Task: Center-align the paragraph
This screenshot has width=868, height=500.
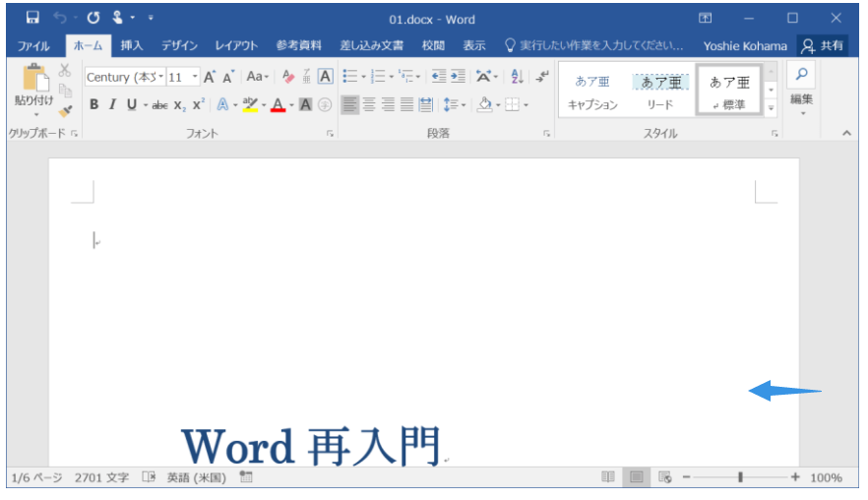Action: tap(369, 104)
